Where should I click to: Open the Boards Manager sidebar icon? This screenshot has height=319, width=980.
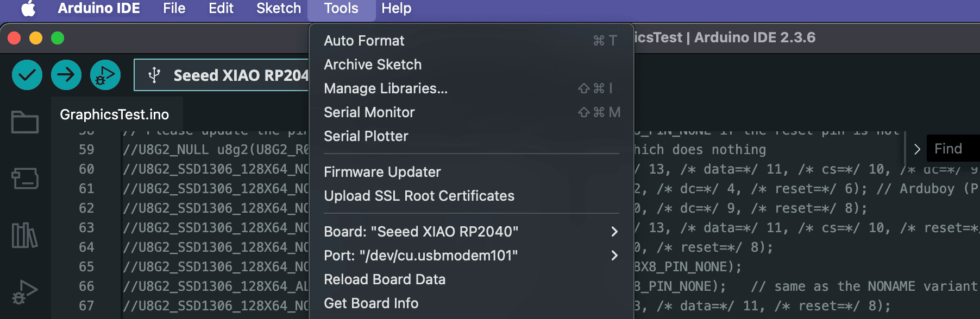tap(25, 178)
